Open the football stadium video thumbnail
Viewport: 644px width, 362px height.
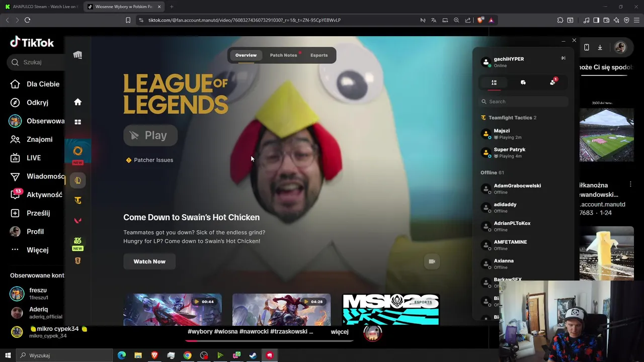(606, 134)
